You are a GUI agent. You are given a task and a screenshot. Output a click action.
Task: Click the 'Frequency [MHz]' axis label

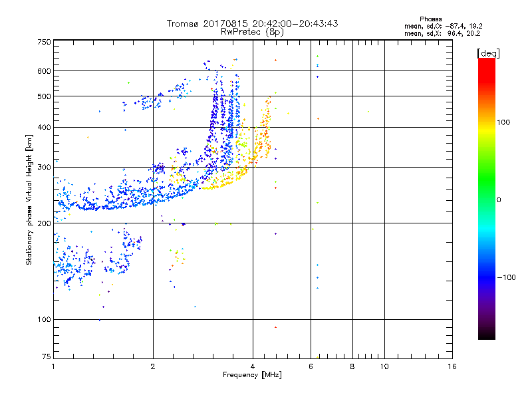click(252, 375)
